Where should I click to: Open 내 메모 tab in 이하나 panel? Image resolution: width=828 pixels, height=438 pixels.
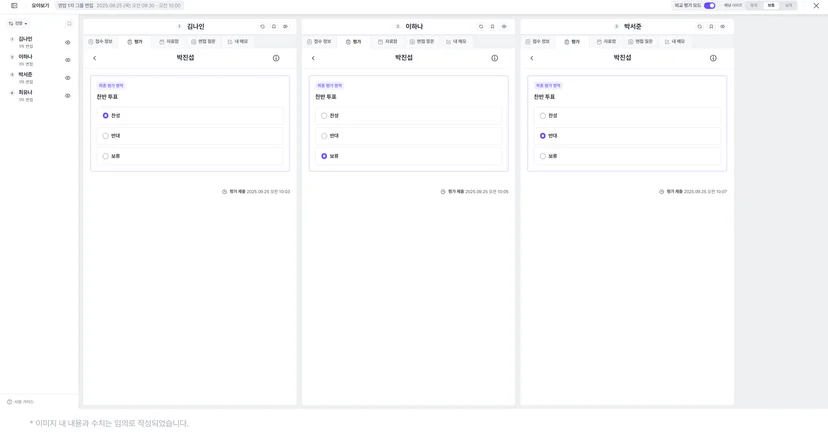point(456,41)
